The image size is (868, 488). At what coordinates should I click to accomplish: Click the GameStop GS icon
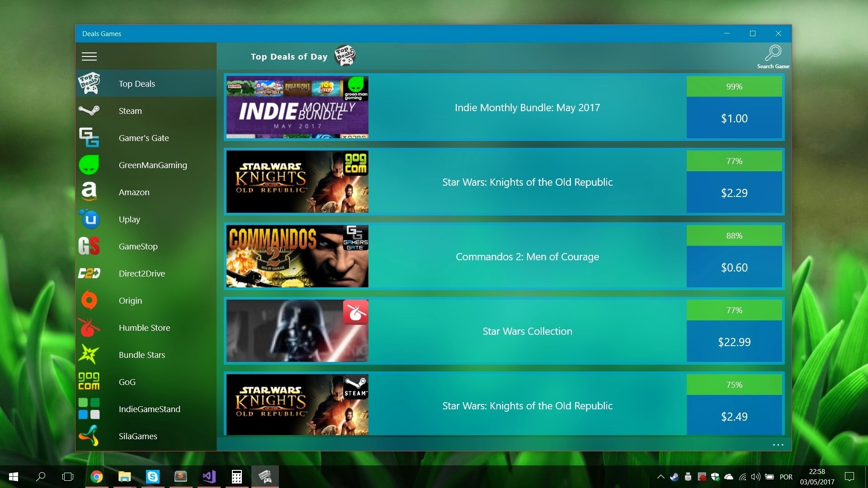click(89, 246)
